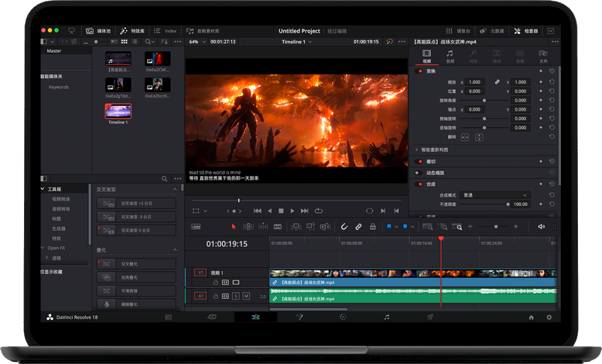The image size is (602, 364).
Task: Open the 调音台 Mixer button
Action: [457, 31]
